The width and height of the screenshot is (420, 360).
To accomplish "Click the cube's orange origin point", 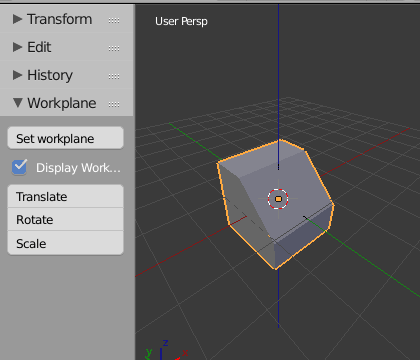I will pos(278,199).
